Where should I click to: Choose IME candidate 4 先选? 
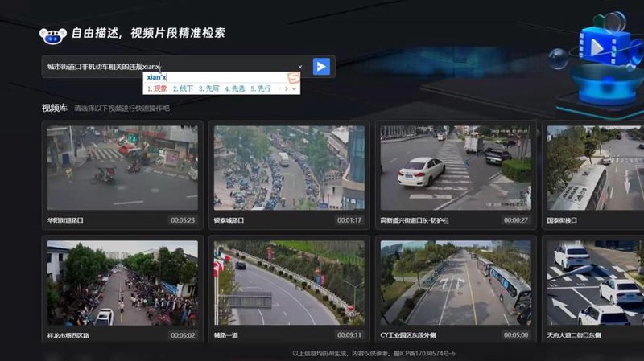[235, 88]
